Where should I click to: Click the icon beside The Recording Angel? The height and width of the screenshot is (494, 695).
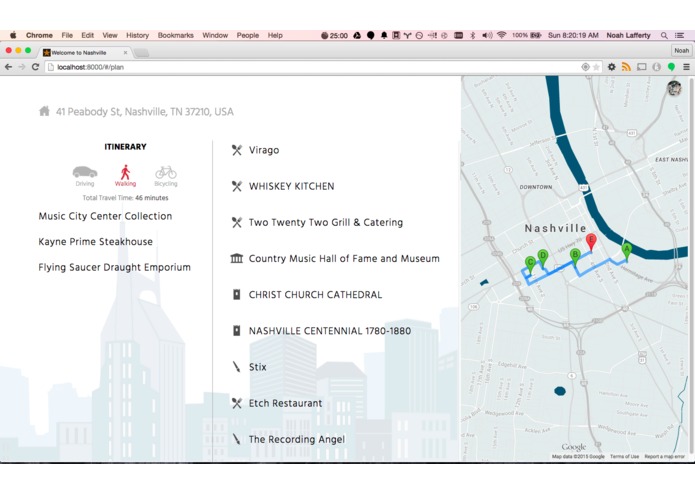pos(237,439)
